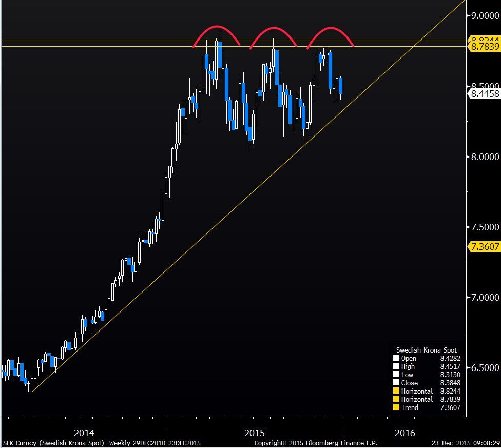The width and height of the screenshot is (501, 448).
Task: Select the Close legend swatch
Action: pos(395,383)
